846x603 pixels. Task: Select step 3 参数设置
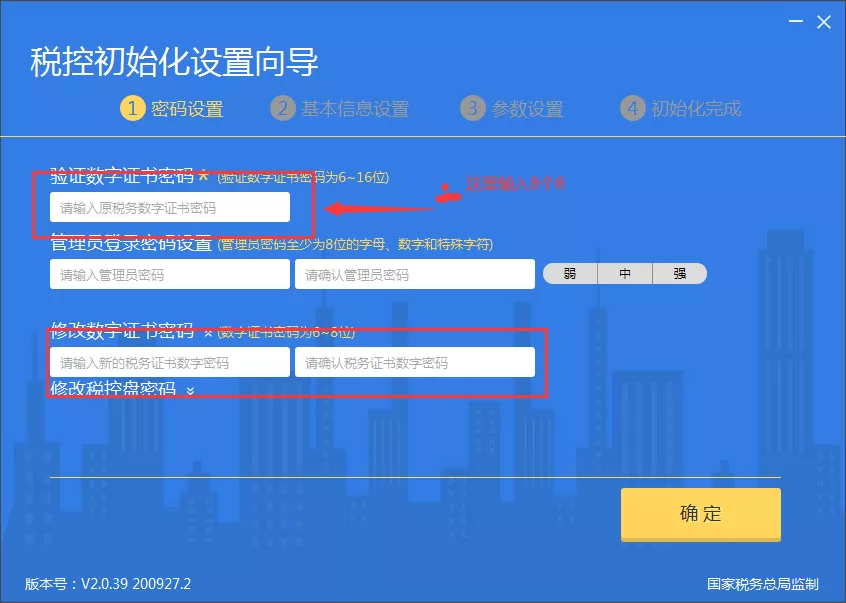point(511,108)
